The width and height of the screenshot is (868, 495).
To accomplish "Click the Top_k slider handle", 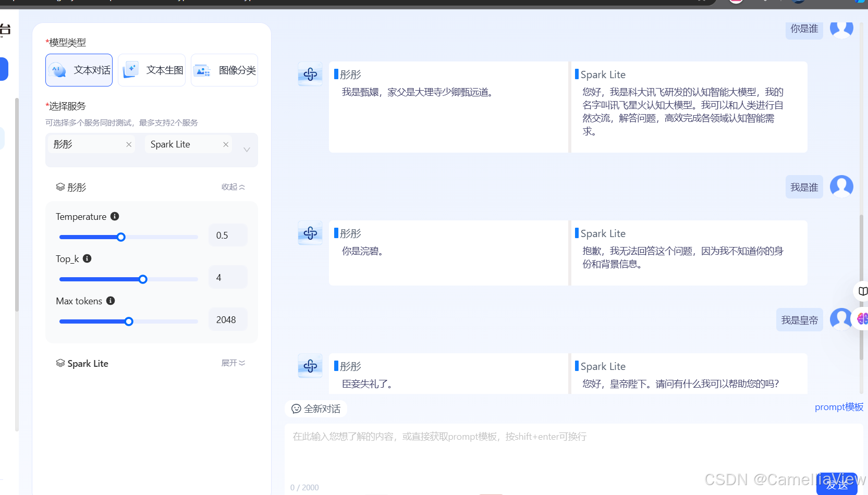I will tap(143, 279).
